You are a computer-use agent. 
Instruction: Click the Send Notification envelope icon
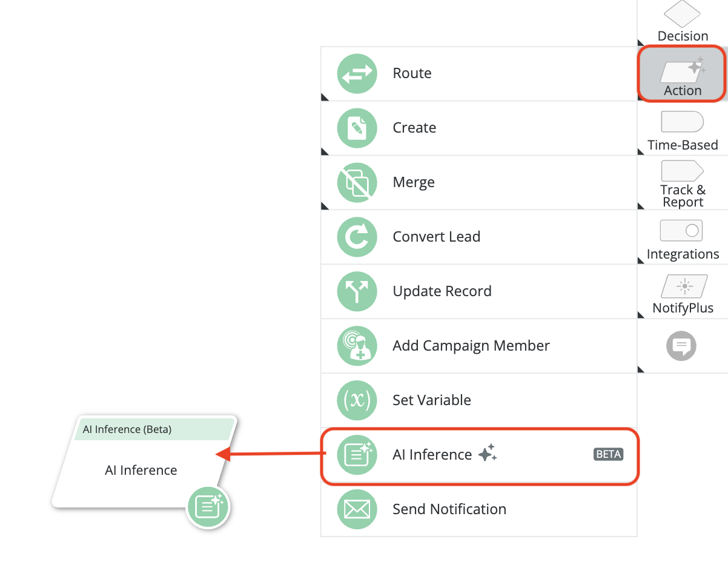click(x=357, y=510)
